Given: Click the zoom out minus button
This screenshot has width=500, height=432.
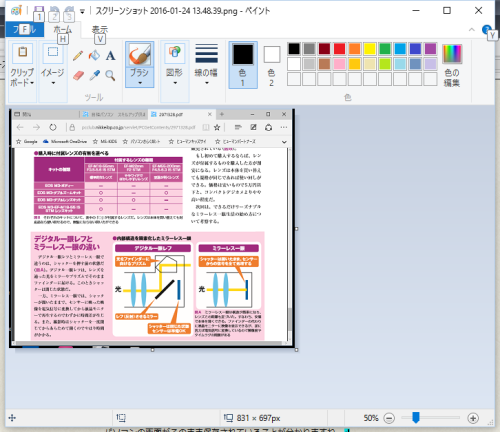Looking at the screenshot, I should pyautogui.click(x=389, y=418).
